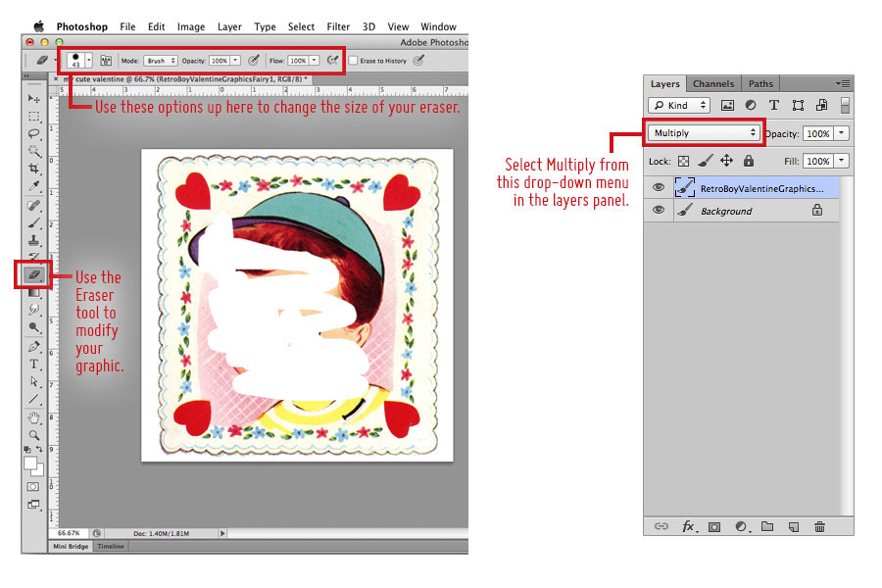Toggle pressure for opacity button
Screen dimensions: 882x588
click(254, 60)
